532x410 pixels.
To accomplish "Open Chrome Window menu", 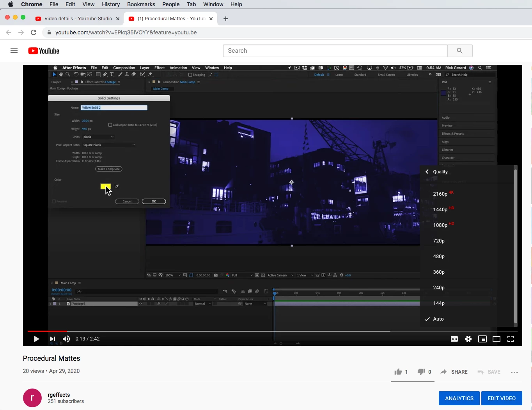I will [x=213, y=4].
